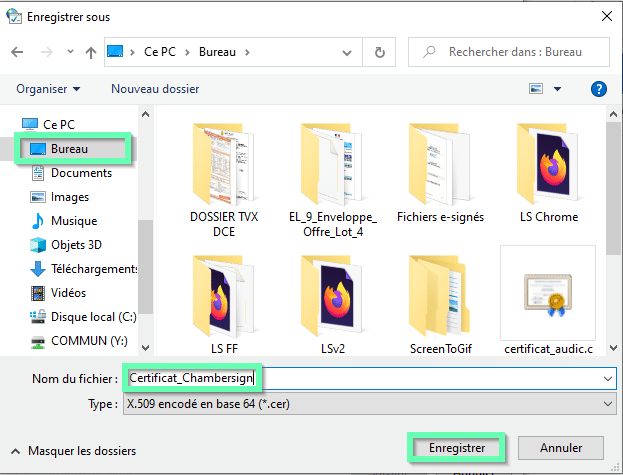Open the view mode options dropdown
The height and width of the screenshot is (475, 623).
[558, 89]
